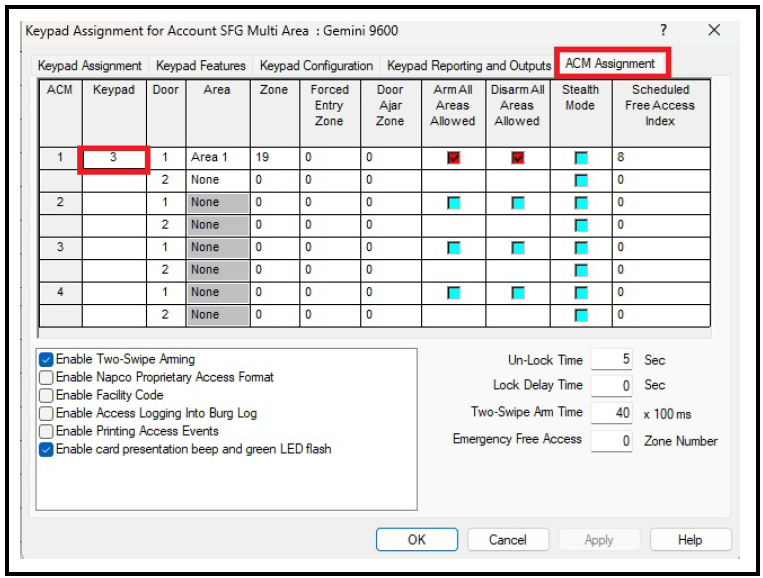Toggle Stealth Mode for ACM 1 Door 2
The height and width of the screenshot is (578, 763).
(581, 181)
